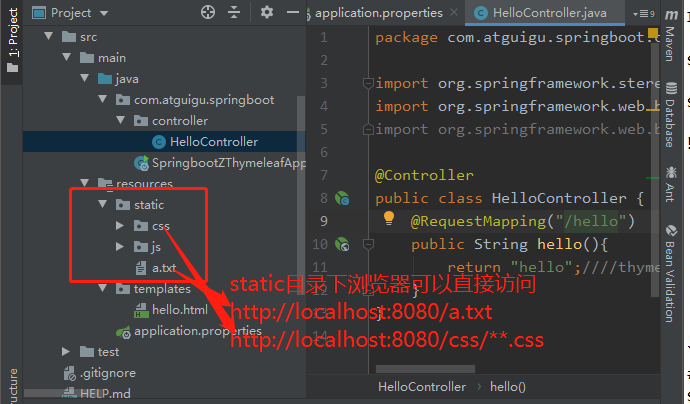
Task: Click HelloController in breadcrumb bar
Action: click(422, 386)
